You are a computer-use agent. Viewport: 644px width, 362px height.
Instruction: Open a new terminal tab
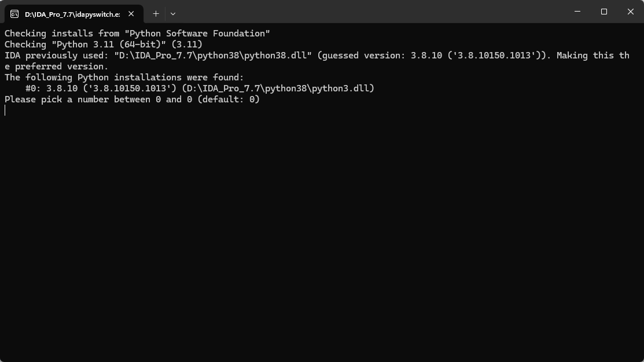tap(156, 13)
